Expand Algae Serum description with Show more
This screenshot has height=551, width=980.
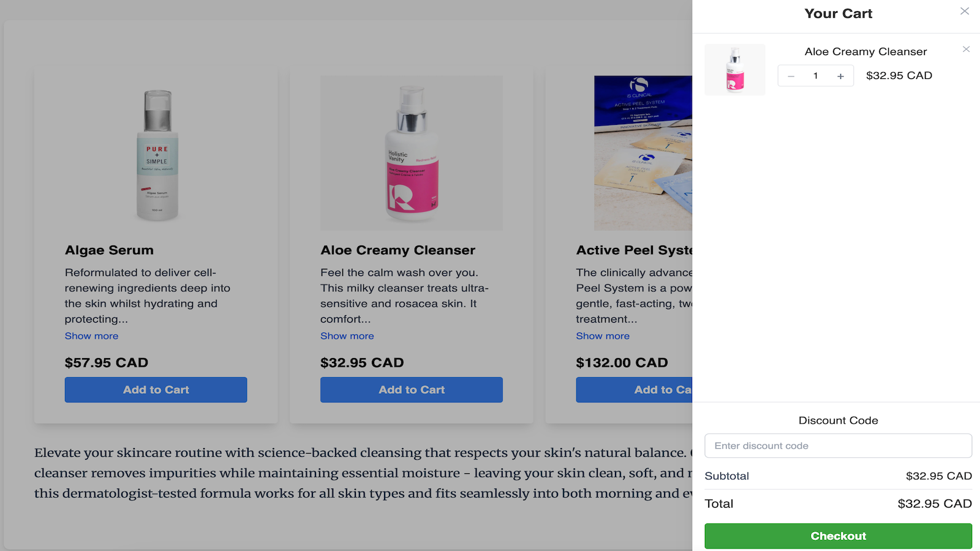coord(92,336)
